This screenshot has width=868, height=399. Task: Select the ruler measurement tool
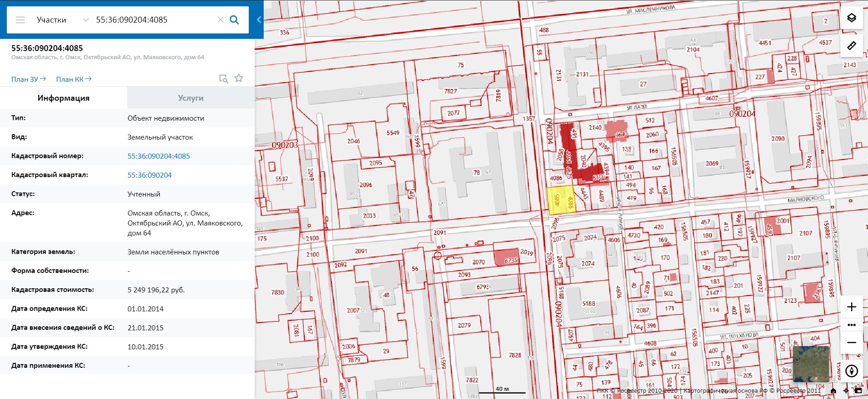(x=851, y=46)
